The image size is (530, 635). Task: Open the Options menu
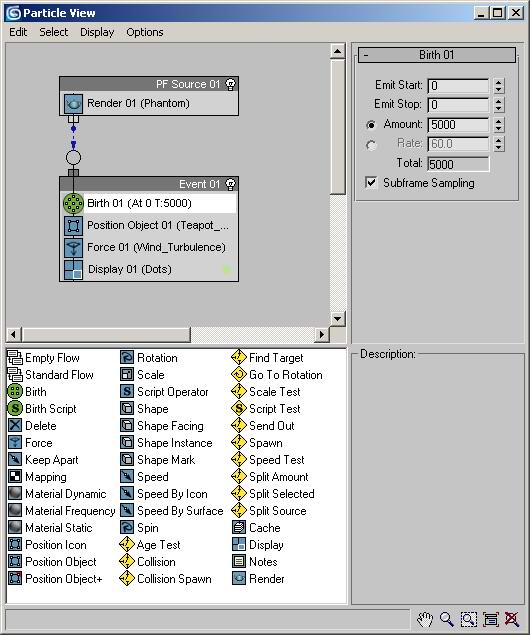click(145, 32)
